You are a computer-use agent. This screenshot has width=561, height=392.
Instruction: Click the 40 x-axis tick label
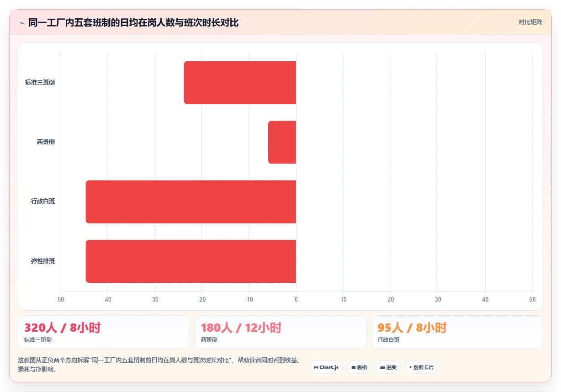(x=485, y=300)
